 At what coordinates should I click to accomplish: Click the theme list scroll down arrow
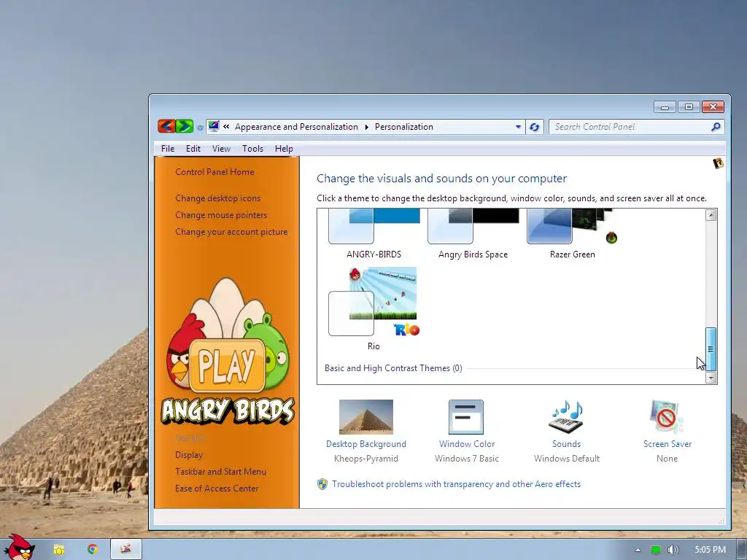[711, 378]
